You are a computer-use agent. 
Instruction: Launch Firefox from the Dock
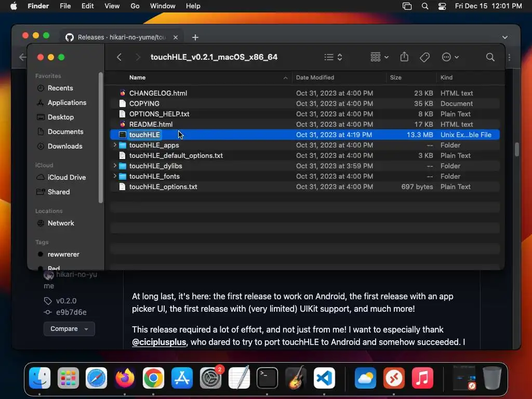coord(125,378)
